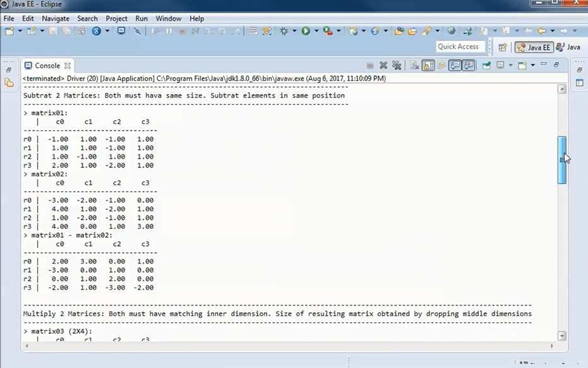Open the Edit menu

coord(28,18)
